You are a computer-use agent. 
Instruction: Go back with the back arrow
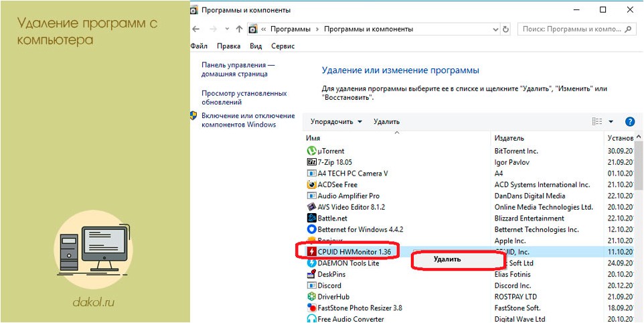point(196,29)
